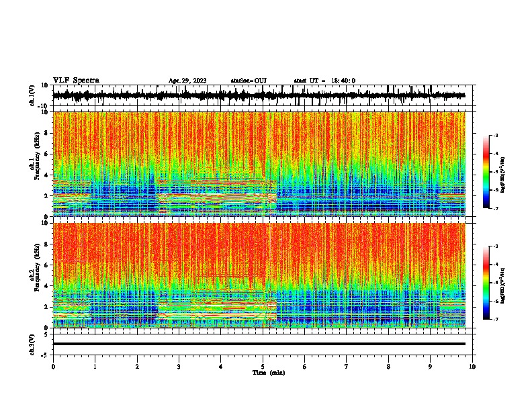This screenshot has height=411, width=532.
Task: Click the "station=OUI" header label
Action: point(249,81)
